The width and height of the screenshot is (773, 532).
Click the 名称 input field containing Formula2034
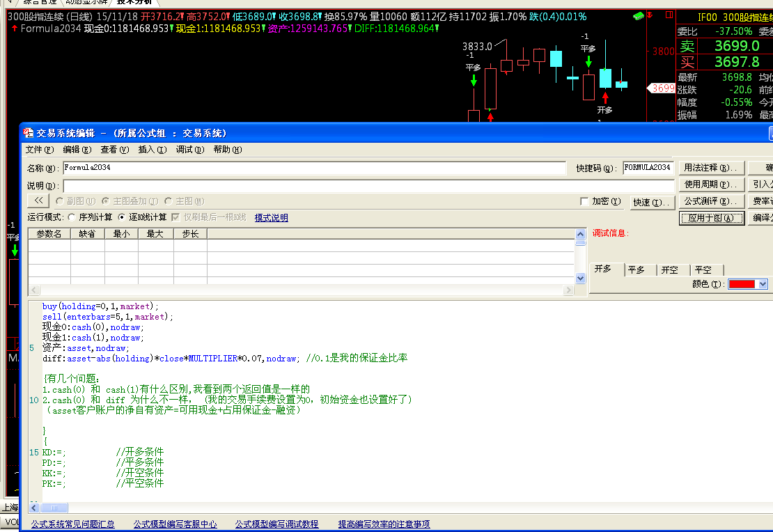point(313,168)
